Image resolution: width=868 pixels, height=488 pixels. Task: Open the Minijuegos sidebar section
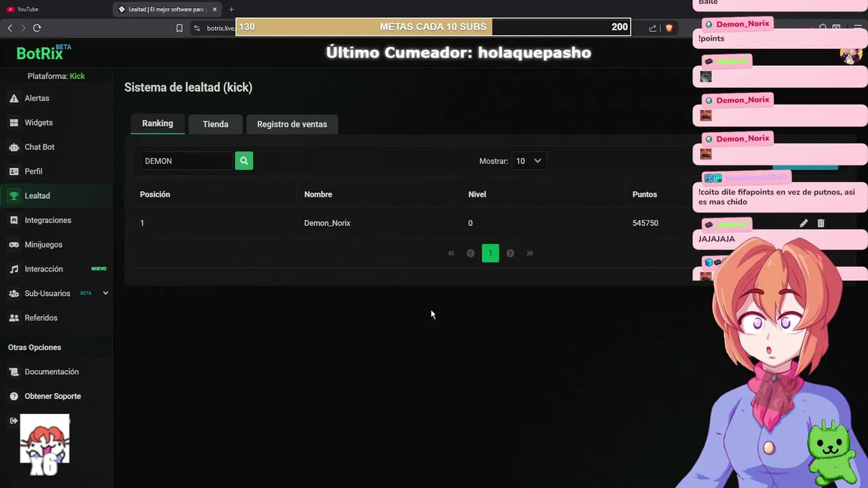pyautogui.click(x=43, y=245)
